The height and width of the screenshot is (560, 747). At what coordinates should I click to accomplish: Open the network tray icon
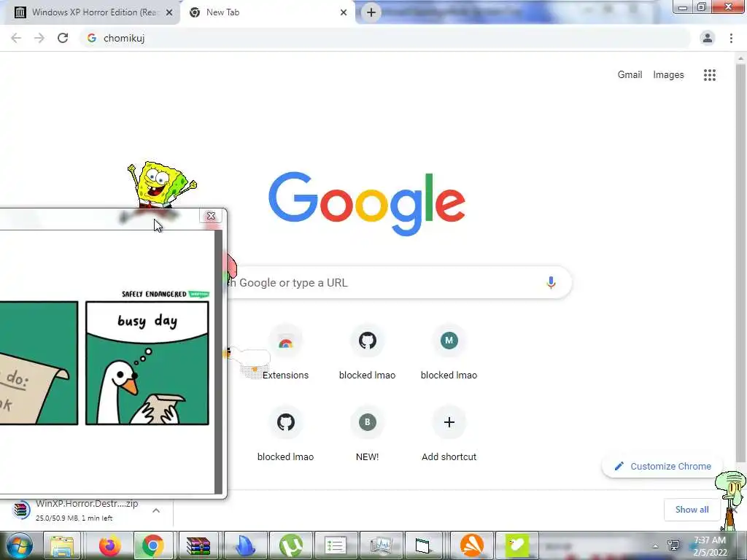[673, 545]
